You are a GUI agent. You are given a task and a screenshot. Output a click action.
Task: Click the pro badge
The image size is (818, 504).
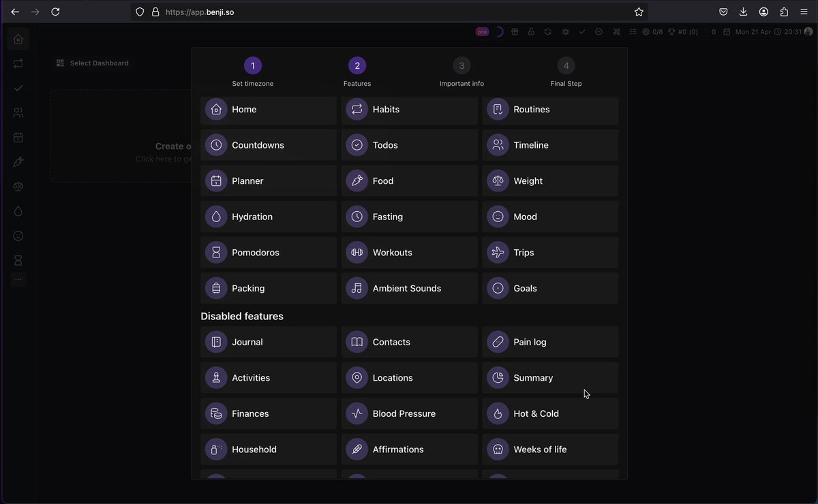pos(482,31)
